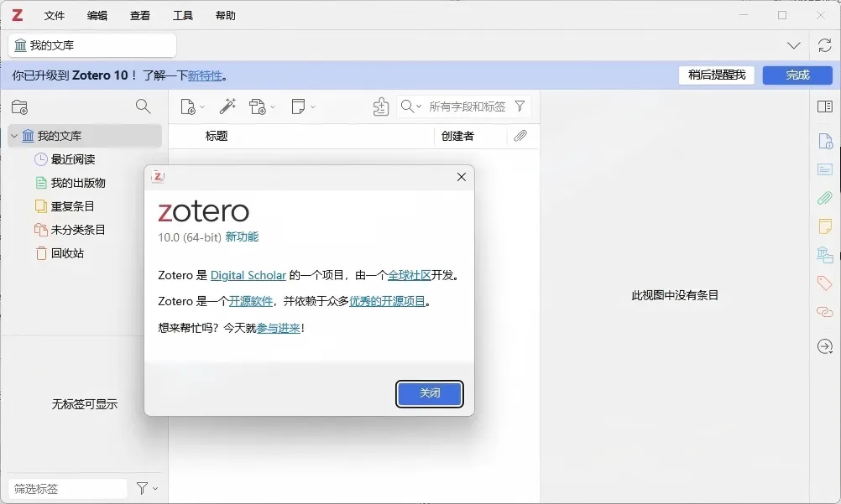Select 未分类条目 in the library tree

click(x=78, y=230)
